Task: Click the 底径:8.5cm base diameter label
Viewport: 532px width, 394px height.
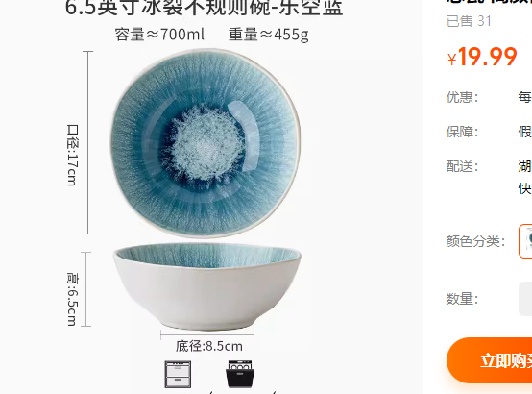Action: (x=209, y=347)
